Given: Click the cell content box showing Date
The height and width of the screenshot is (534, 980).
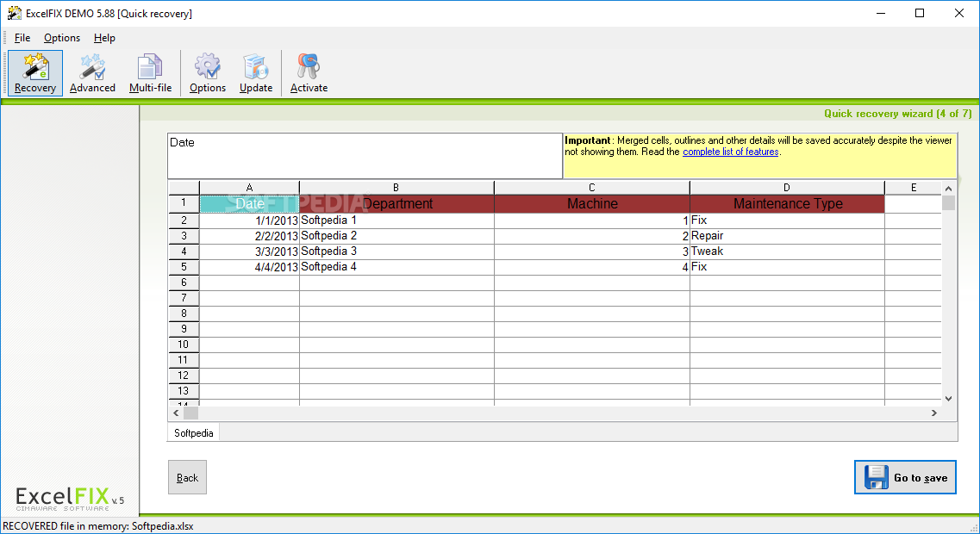Looking at the screenshot, I should tap(365, 156).
